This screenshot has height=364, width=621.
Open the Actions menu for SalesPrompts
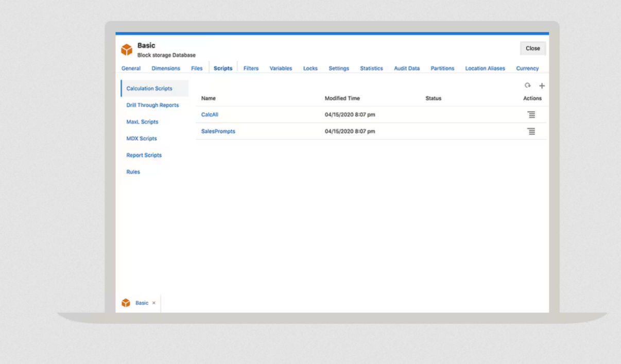pyautogui.click(x=531, y=131)
